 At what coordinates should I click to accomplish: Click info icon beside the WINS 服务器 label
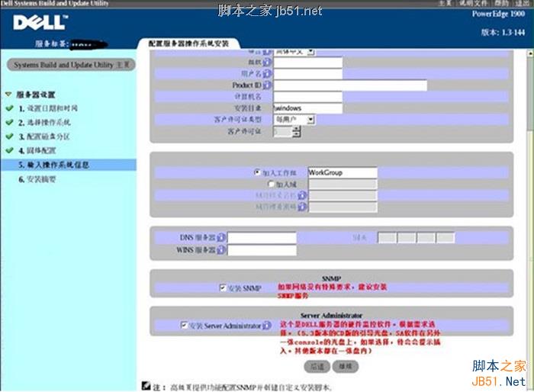pos(221,250)
